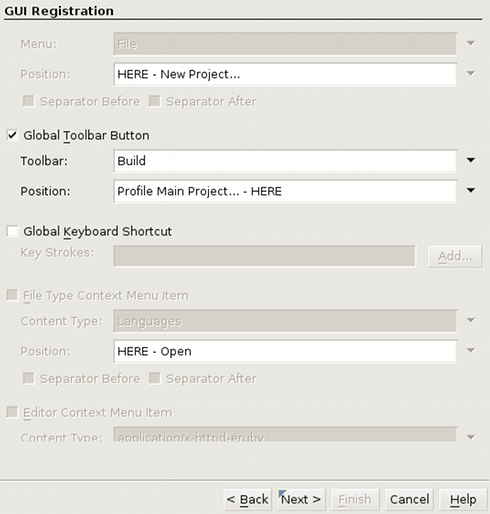This screenshot has height=514, width=490.
Task: Open the Menu dropdown arrow showing File
Action: (471, 43)
